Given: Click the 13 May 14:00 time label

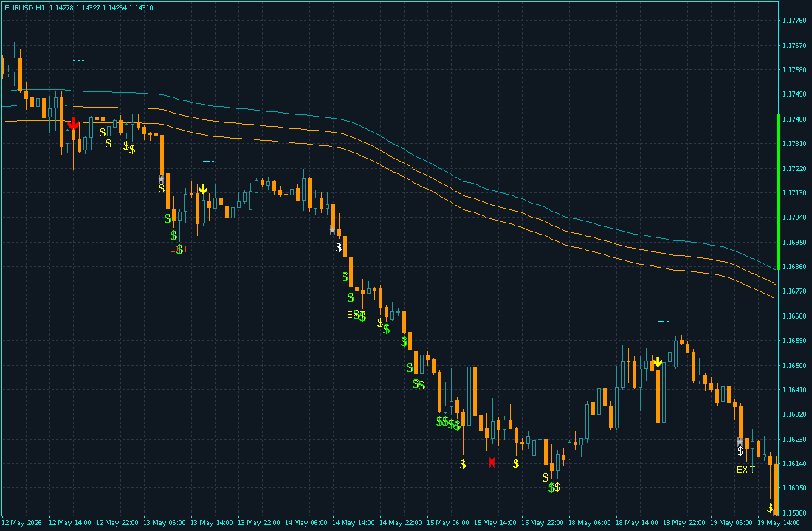Looking at the screenshot, I should [212, 523].
